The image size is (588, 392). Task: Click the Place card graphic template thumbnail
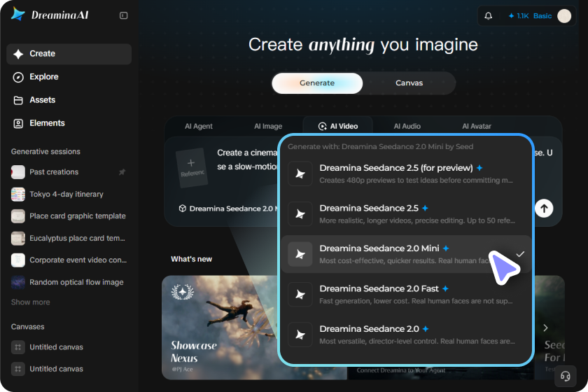point(18,216)
